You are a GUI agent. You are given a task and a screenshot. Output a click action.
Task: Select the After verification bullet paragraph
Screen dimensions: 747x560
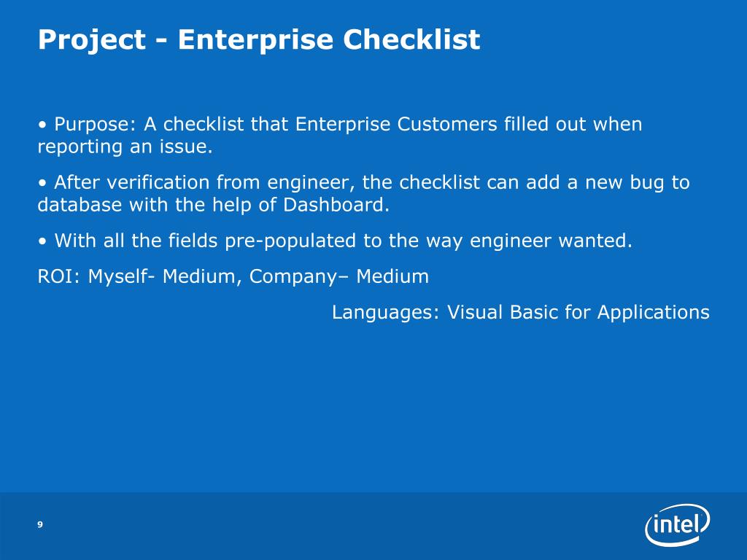pyautogui.click(x=363, y=193)
